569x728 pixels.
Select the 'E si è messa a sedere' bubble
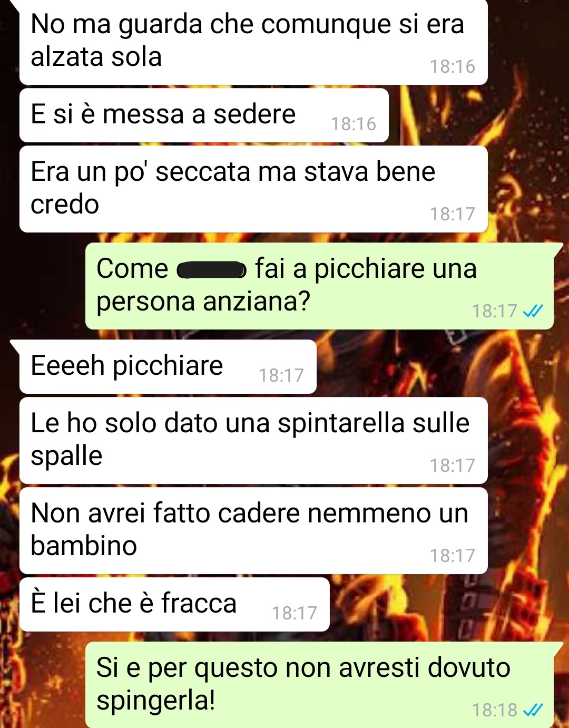[x=204, y=115]
